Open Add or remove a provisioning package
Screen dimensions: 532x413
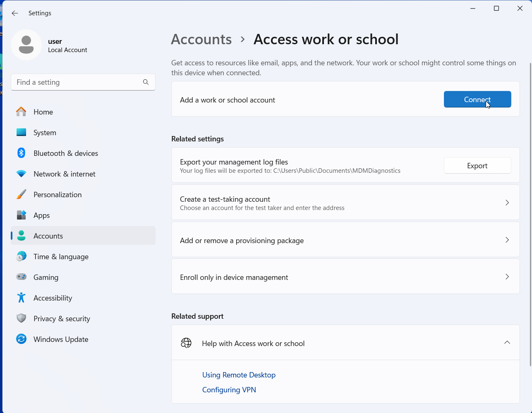(345, 240)
